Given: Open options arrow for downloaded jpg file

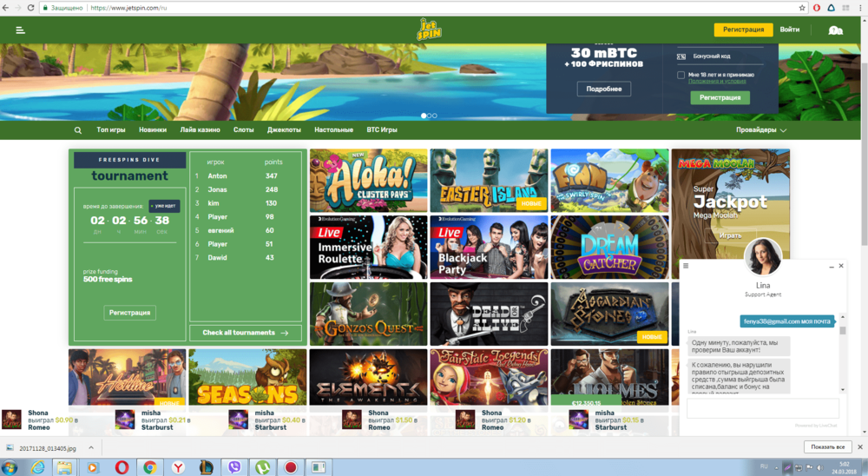Looking at the screenshot, I should [x=91, y=447].
